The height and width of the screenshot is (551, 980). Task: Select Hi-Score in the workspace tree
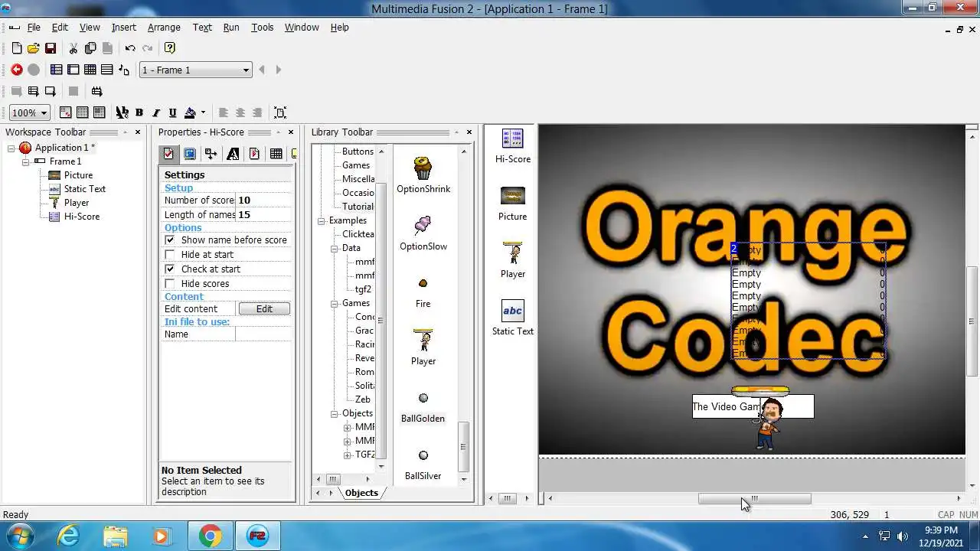coord(82,217)
